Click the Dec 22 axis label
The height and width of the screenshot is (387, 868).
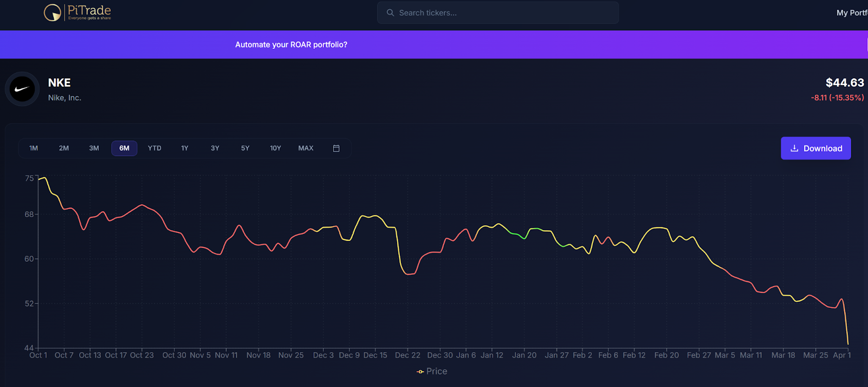[x=407, y=355]
